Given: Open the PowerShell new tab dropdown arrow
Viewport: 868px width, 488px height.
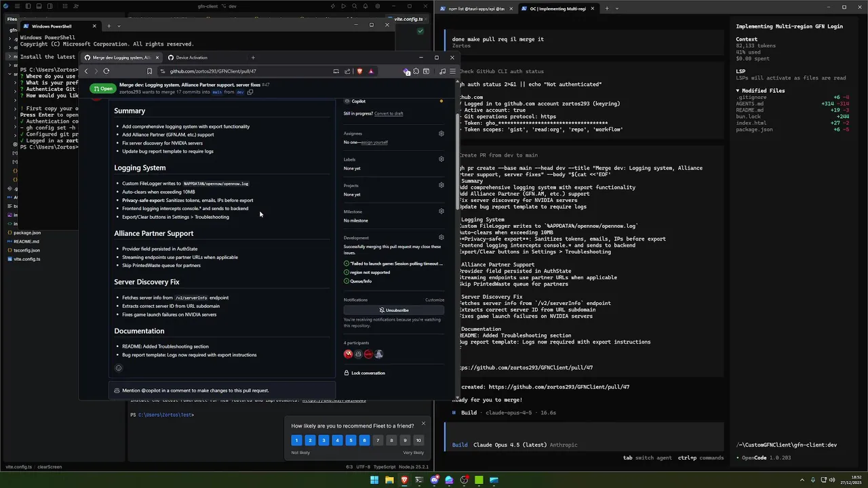Looking at the screenshot, I should click(x=119, y=26).
